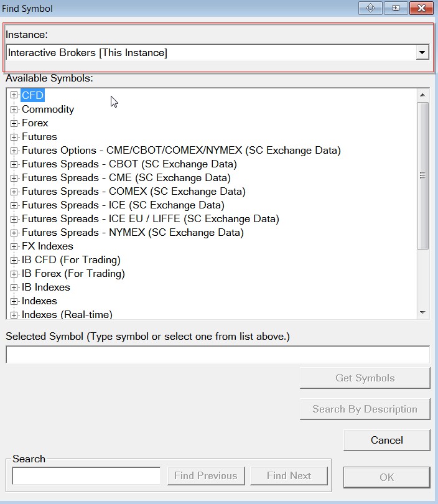Image resolution: width=438 pixels, height=504 pixels.
Task: Expand the Commodity tree node
Action: click(x=14, y=110)
